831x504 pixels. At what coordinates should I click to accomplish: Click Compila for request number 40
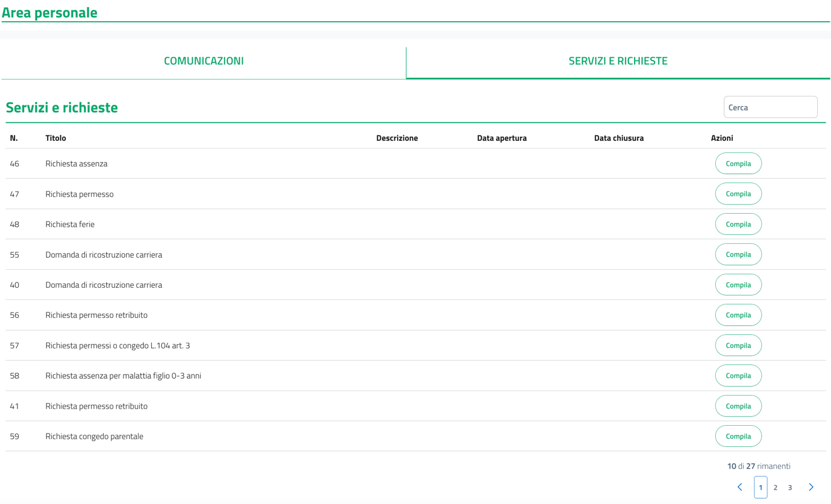click(738, 285)
